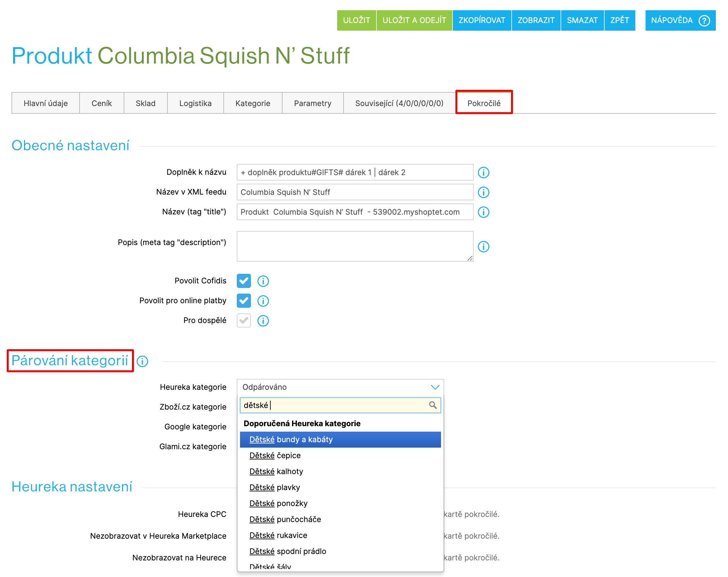Select Dětské plavky option
The width and height of the screenshot is (728, 577).
[x=340, y=487]
